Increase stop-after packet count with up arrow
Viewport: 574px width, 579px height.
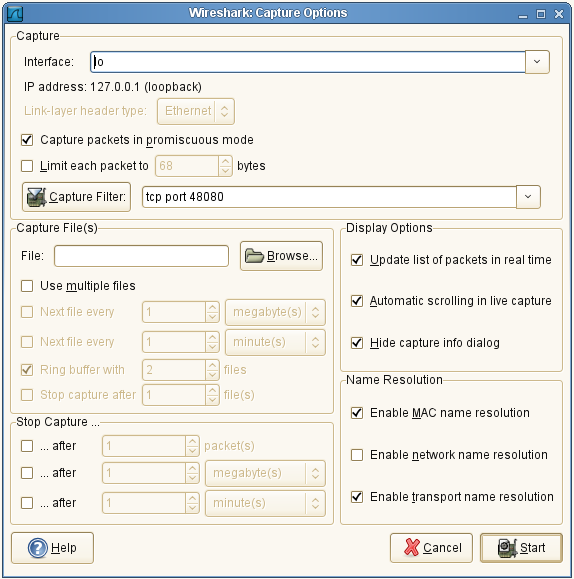pos(192,441)
